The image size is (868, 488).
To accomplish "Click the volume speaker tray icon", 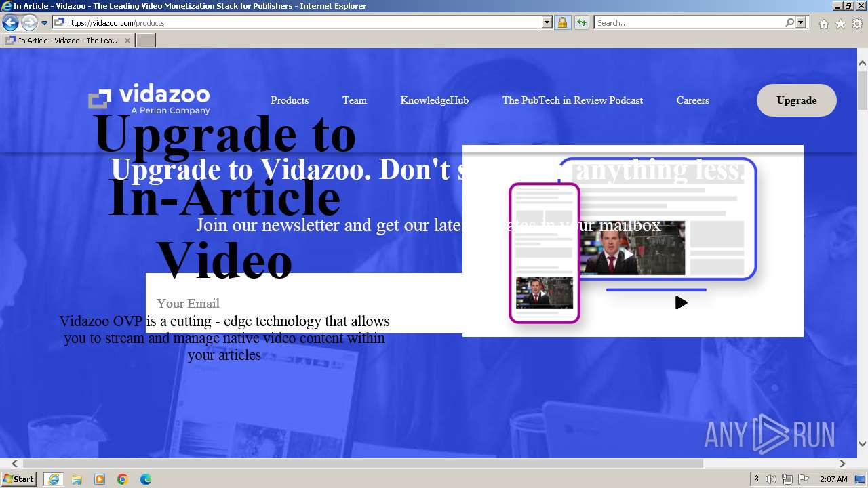I will tap(771, 479).
